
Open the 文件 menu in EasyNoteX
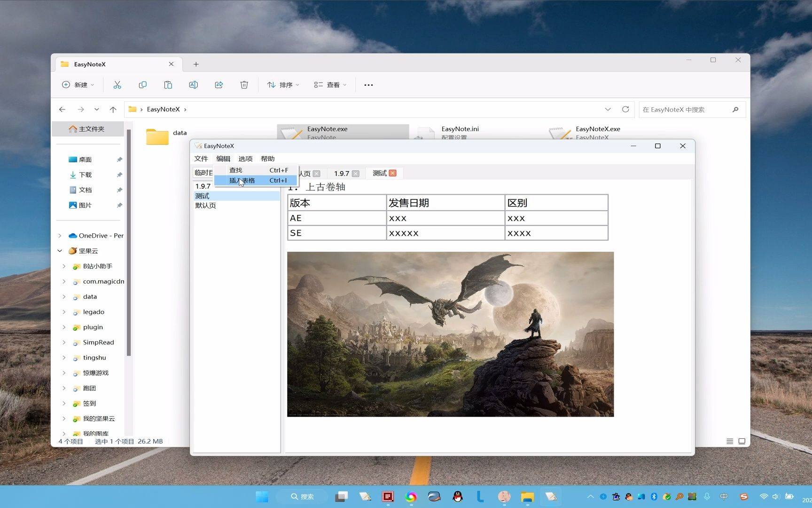201,159
